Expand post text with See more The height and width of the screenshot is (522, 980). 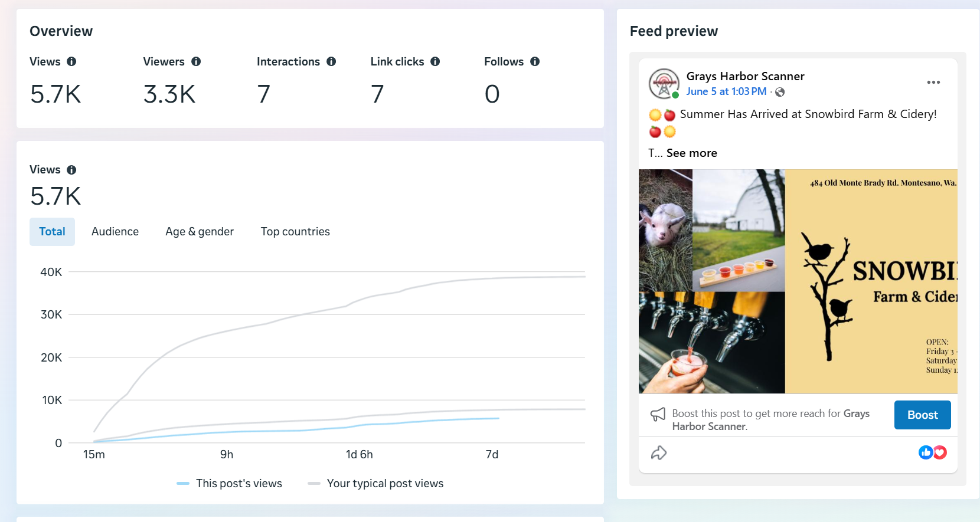click(692, 153)
